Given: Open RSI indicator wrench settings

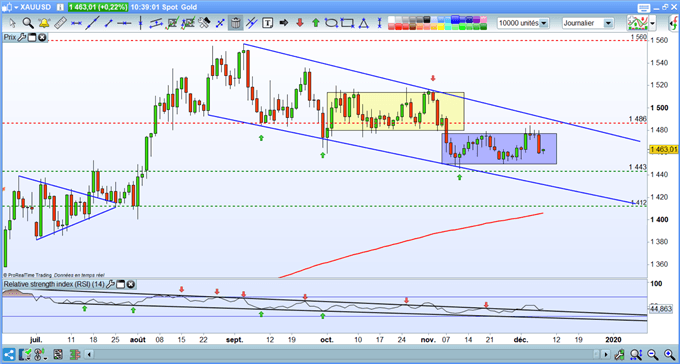Looking at the screenshot, I should pyautogui.click(x=110, y=285).
